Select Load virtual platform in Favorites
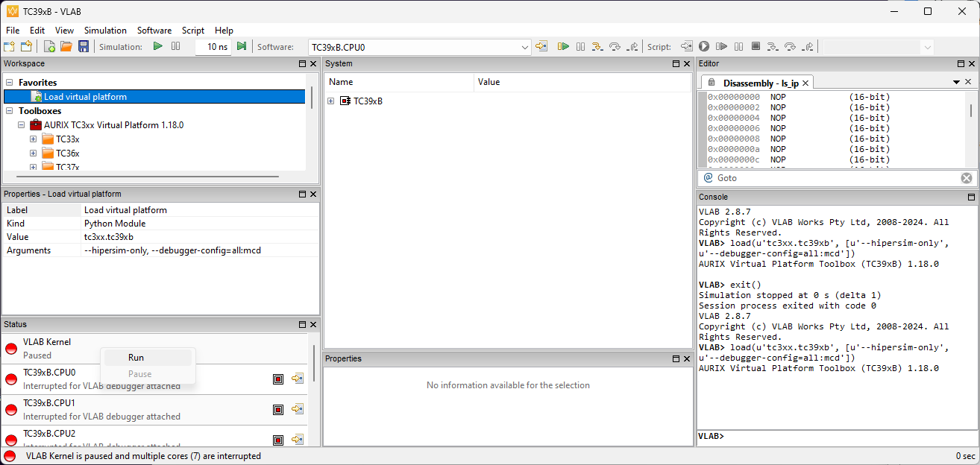 [85, 97]
